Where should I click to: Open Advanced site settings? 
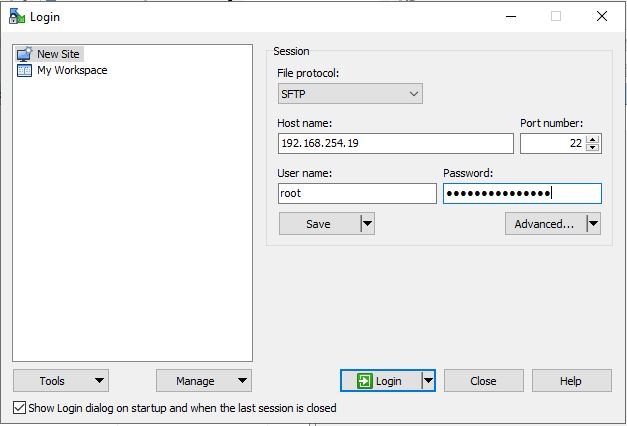point(544,224)
